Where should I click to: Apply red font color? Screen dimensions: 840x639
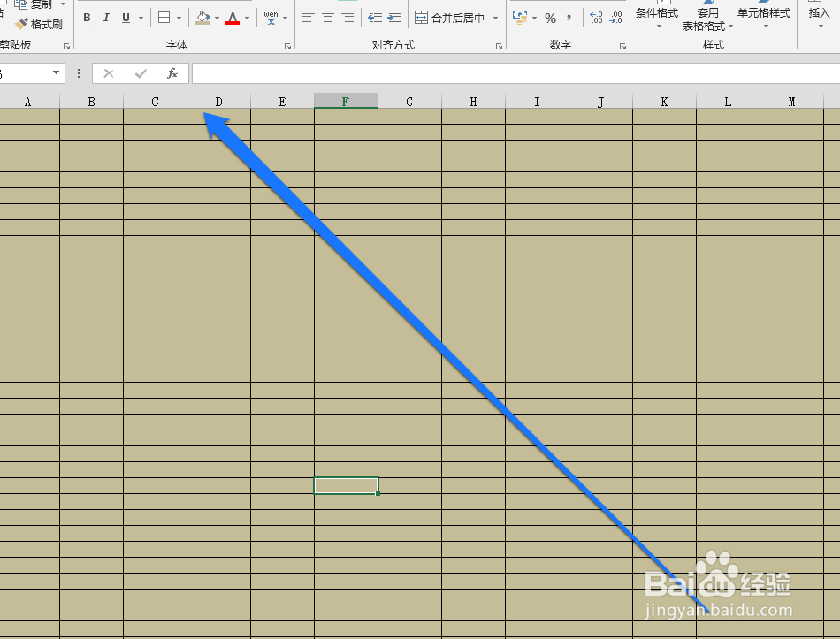(x=233, y=18)
